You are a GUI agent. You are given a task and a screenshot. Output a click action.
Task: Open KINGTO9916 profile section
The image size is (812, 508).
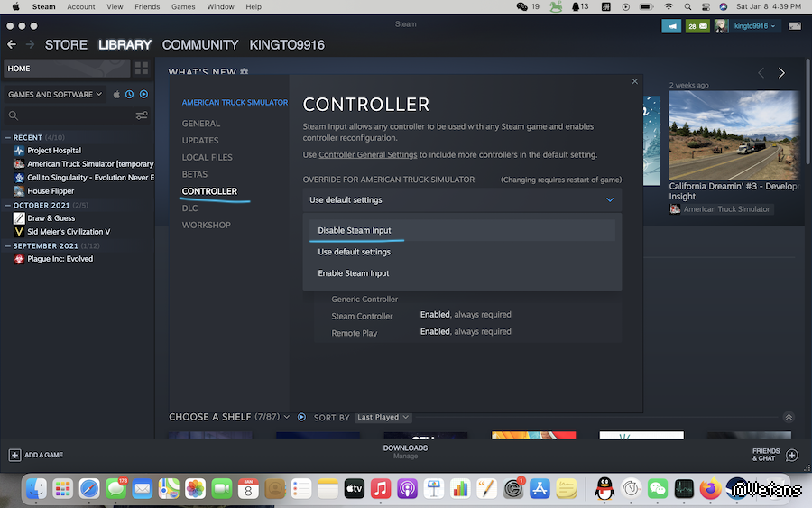point(287,44)
